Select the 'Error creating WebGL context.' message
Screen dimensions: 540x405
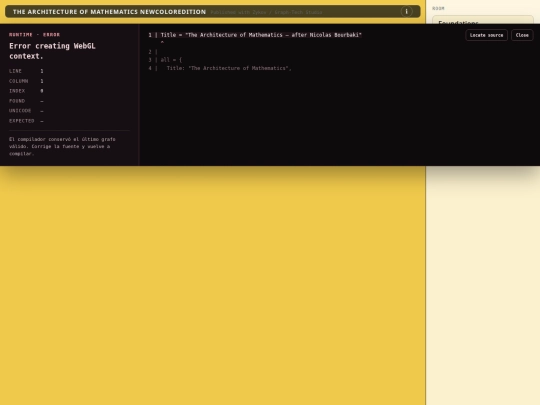coord(52,51)
